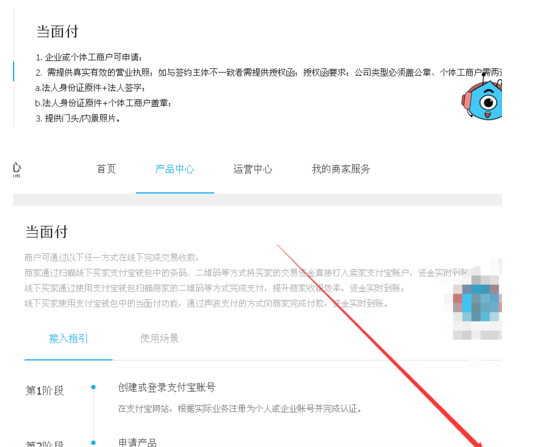
Task: Click the 当面付 heading below the navigation
Action: click(46, 232)
